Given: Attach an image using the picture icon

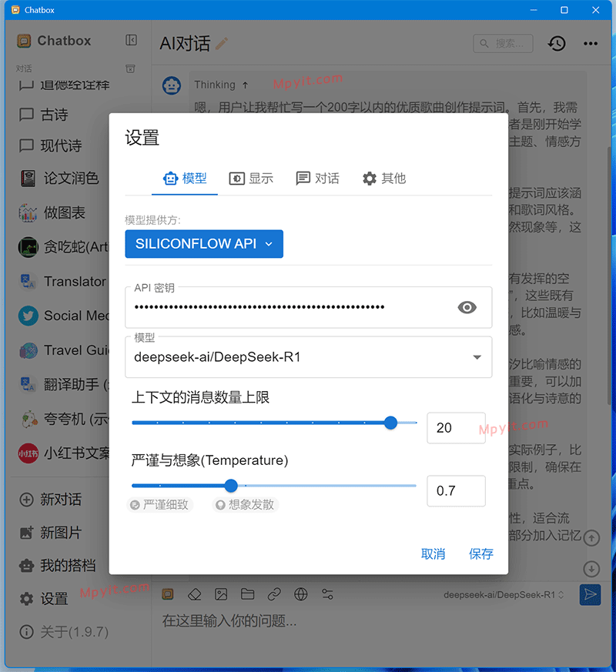Looking at the screenshot, I should pos(221,594).
